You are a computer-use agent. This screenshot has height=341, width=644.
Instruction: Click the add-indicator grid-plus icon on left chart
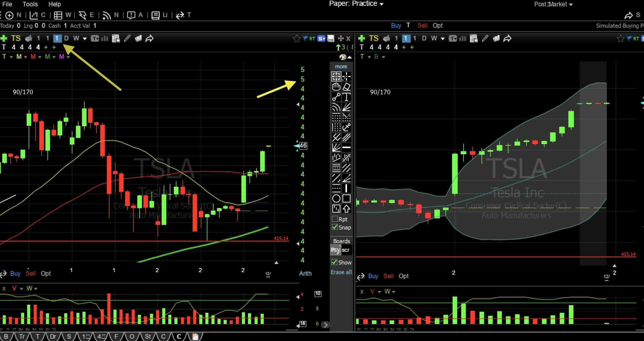click(x=116, y=39)
